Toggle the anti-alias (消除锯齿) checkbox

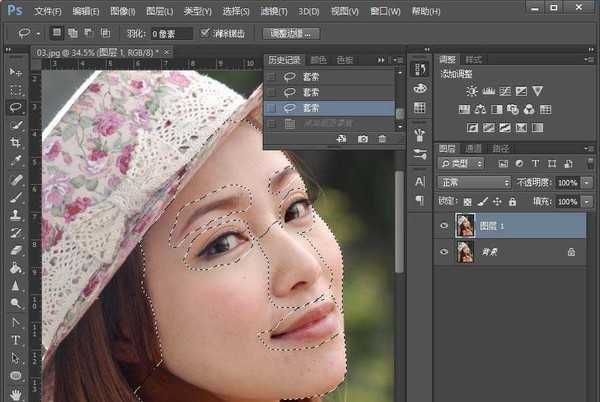[206, 33]
